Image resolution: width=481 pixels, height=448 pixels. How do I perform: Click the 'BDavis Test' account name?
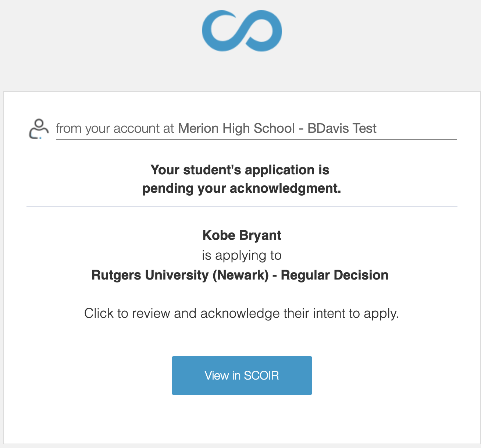point(342,128)
